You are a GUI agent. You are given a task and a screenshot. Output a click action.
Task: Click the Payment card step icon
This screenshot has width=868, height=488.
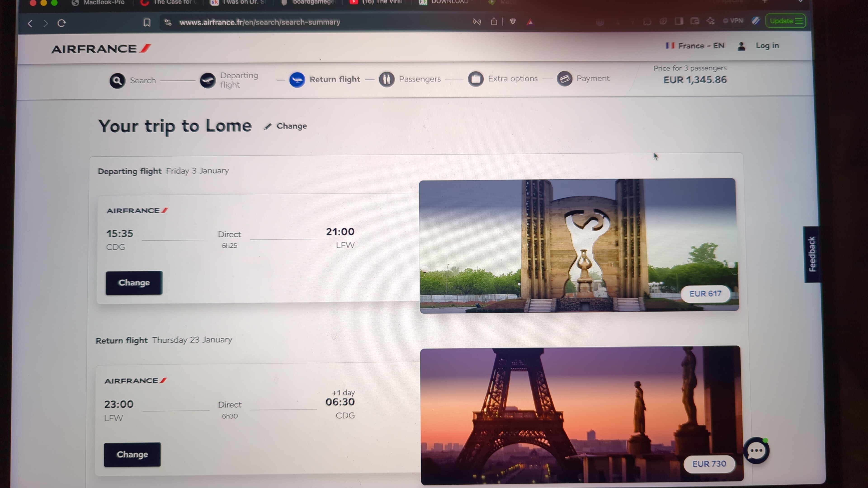tap(564, 79)
